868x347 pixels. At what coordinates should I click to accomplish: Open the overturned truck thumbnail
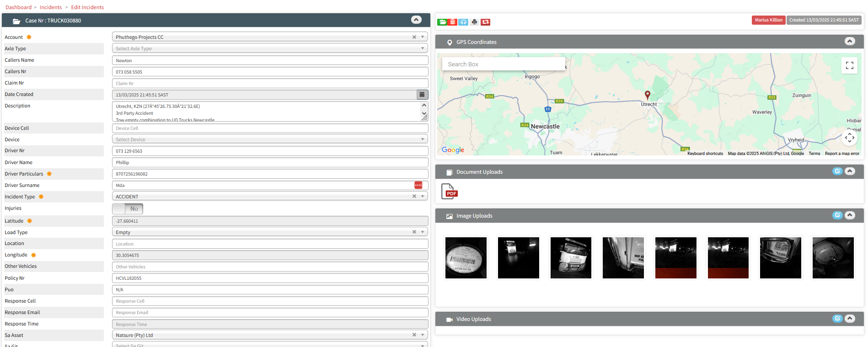pos(571,257)
